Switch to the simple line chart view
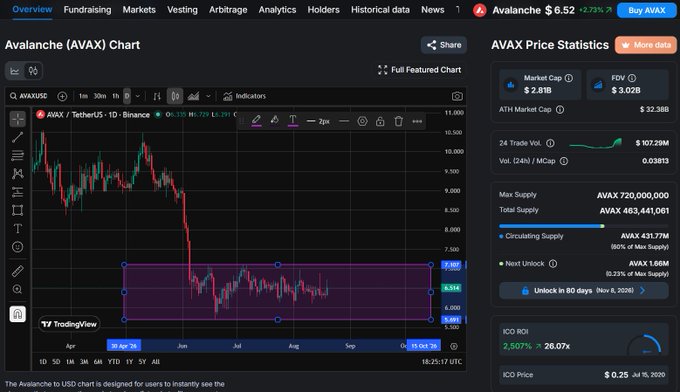 click(x=15, y=71)
